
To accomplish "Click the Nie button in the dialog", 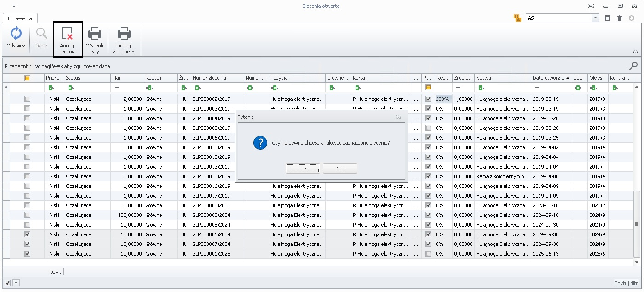I will click(x=340, y=169).
